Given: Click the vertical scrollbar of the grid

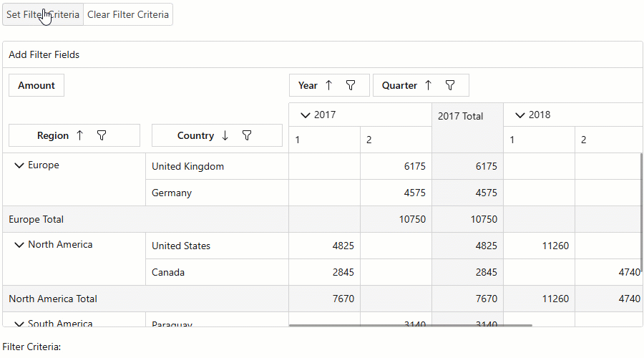Looking at the screenshot, I should (x=641, y=215).
